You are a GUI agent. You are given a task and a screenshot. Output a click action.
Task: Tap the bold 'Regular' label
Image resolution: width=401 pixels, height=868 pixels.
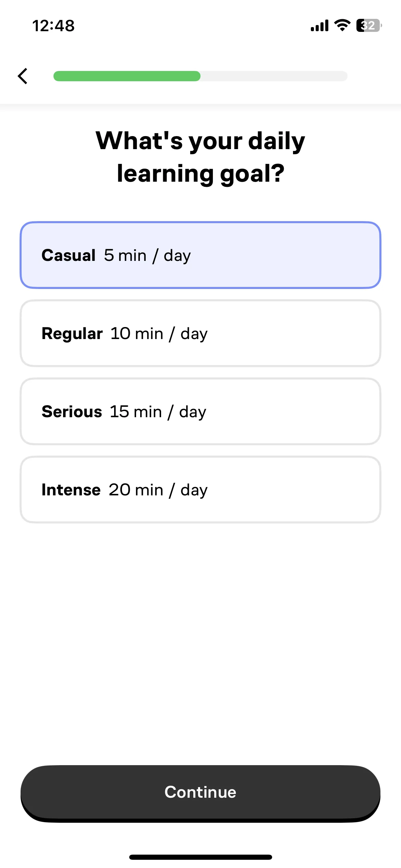pyautogui.click(x=72, y=334)
